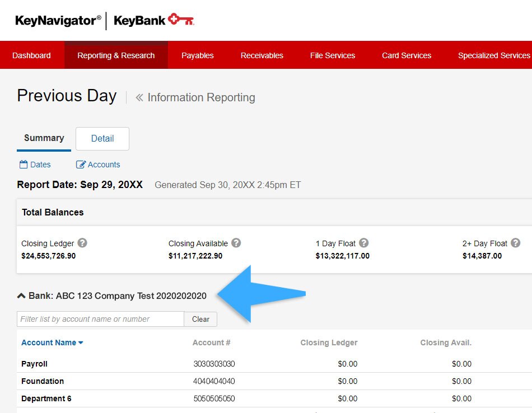Image resolution: width=532 pixels, height=413 pixels.
Task: Go to the Dashboard menu item
Action: pyautogui.click(x=31, y=55)
